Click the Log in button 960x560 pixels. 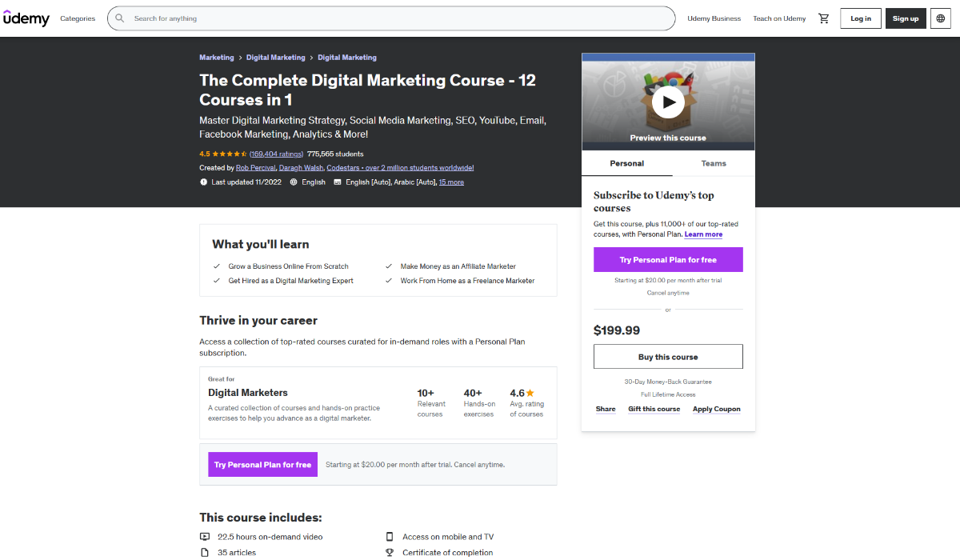click(861, 18)
